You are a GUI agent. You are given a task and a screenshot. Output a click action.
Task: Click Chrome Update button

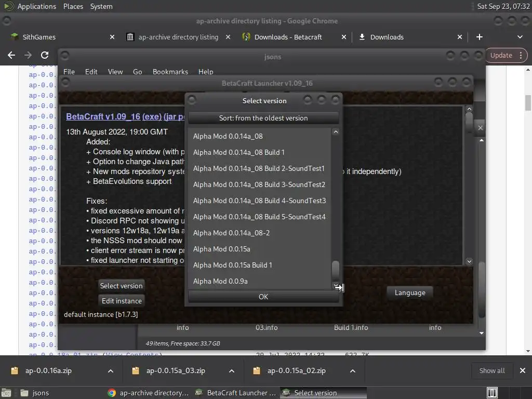pos(501,55)
